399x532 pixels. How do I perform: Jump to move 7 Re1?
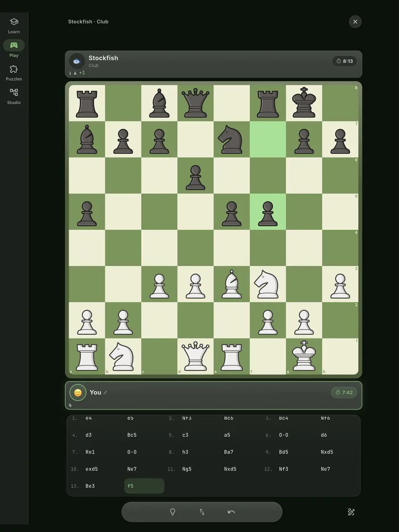(90, 452)
